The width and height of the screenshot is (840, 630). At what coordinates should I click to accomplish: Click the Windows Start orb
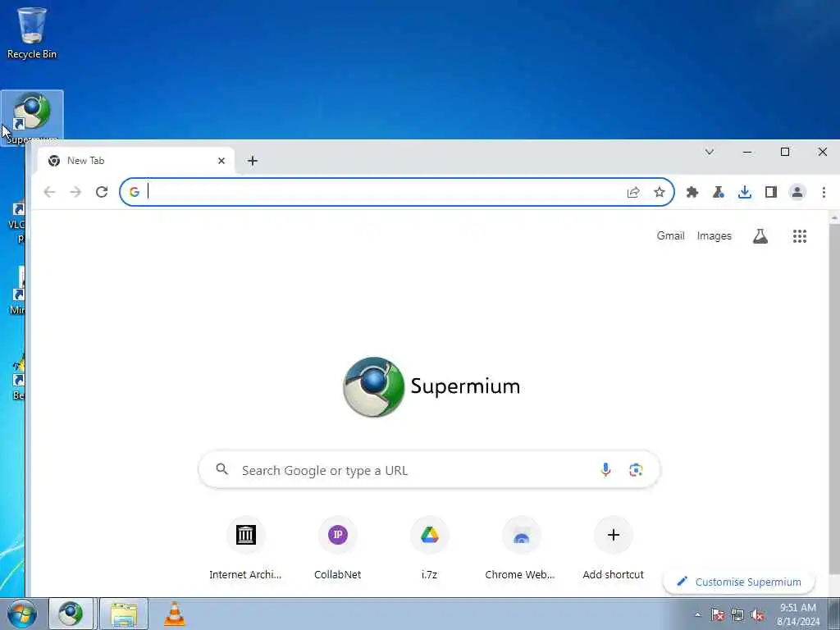tap(22, 614)
